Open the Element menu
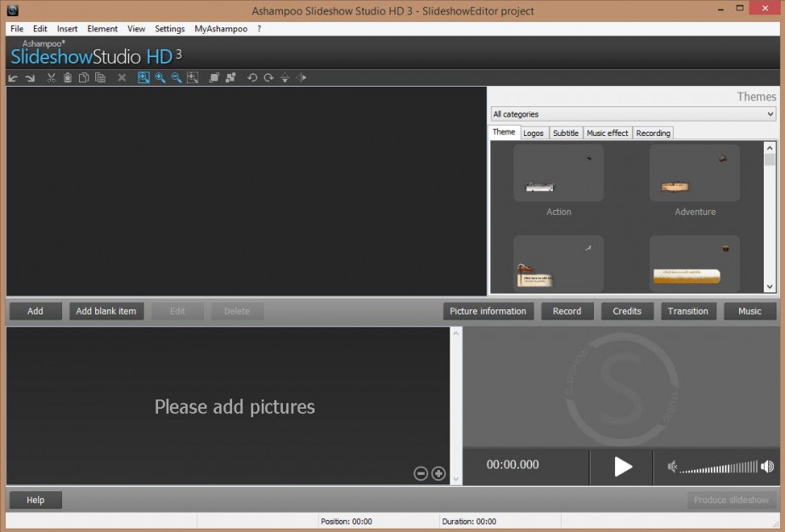Image resolution: width=785 pixels, height=532 pixels. 103,29
